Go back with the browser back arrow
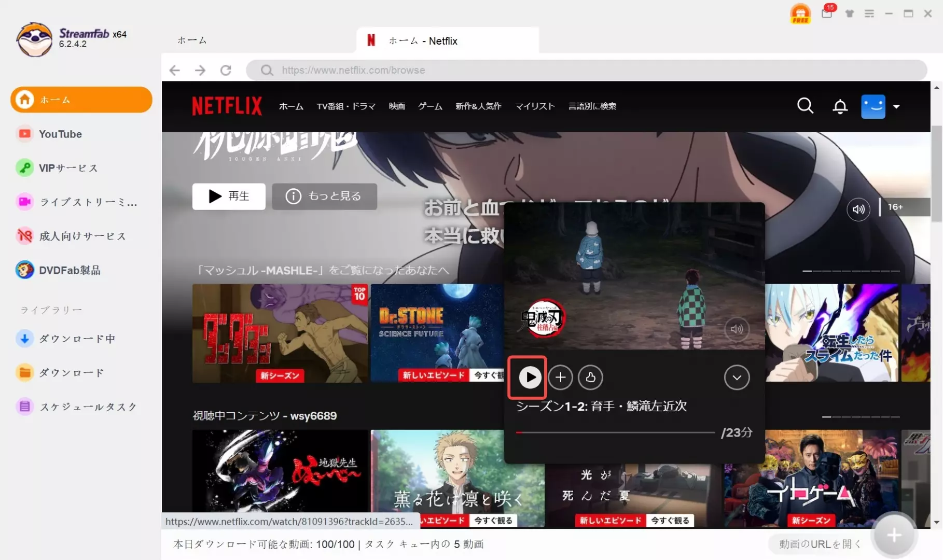Image resolution: width=943 pixels, height=560 pixels. (x=175, y=70)
